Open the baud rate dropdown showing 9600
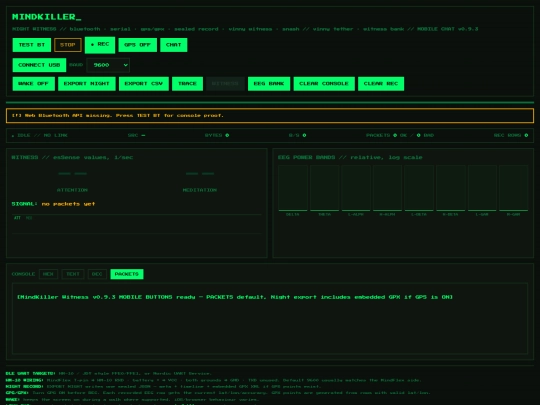Viewport: 540px width, 405px height. [x=108, y=65]
